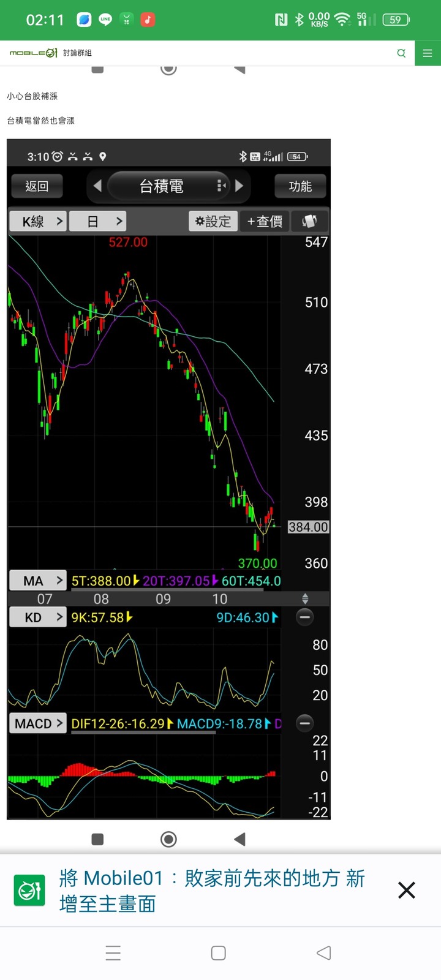Image resolution: width=441 pixels, height=980 pixels.
Task: Open Android recent apps menu button
Action: (x=113, y=953)
